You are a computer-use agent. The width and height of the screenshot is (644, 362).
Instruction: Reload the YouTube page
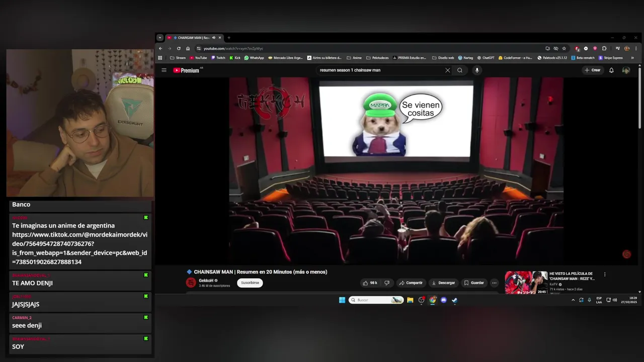179,48
